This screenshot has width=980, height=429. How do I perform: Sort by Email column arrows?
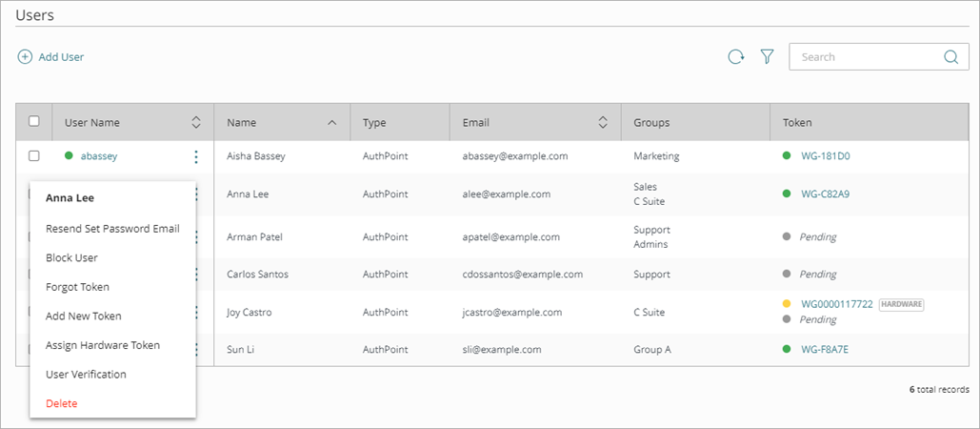603,122
